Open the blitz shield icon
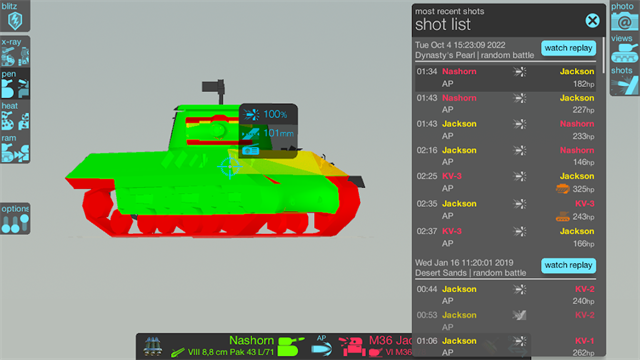 click(15, 16)
